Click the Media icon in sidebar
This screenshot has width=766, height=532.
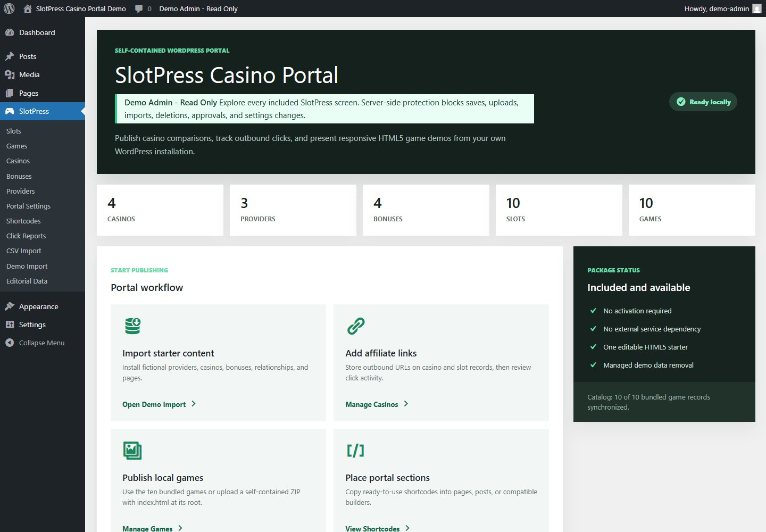[x=10, y=74]
